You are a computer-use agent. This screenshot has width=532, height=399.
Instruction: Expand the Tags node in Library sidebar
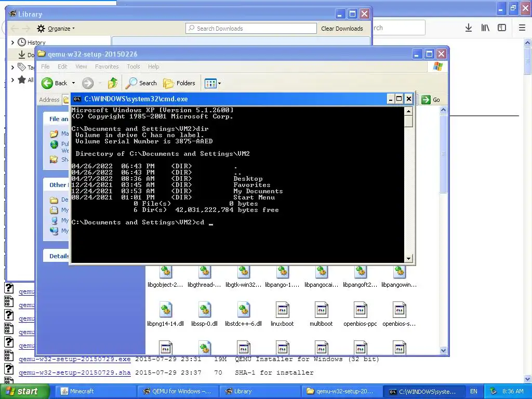click(x=12, y=67)
